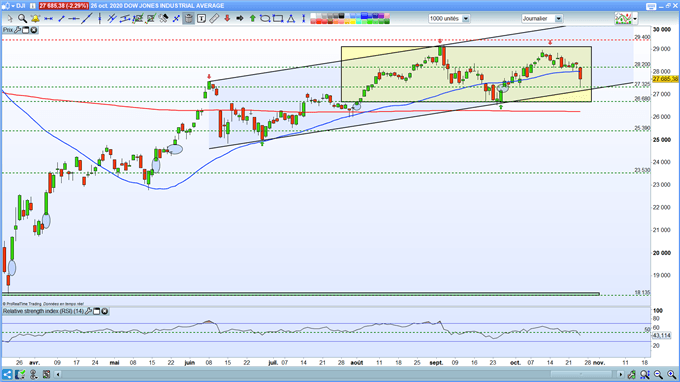This screenshot has height=382, width=680.
Task: Select the horizontal ray line tool
Action: click(x=74, y=19)
